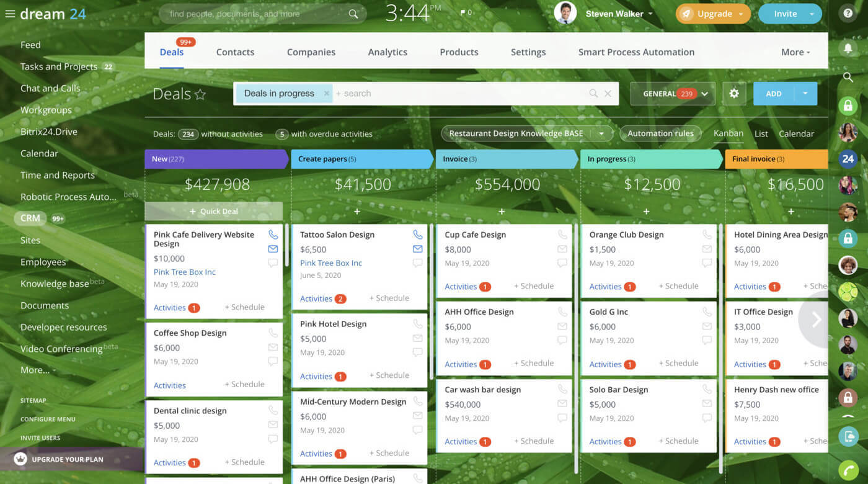The height and width of the screenshot is (484, 868).
Task: Switch to List view mode
Action: pyautogui.click(x=761, y=133)
